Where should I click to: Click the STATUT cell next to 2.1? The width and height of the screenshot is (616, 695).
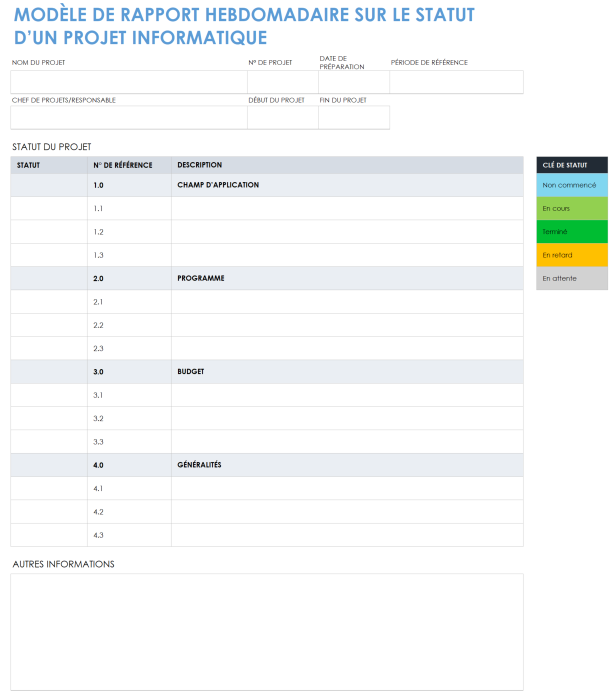48,301
